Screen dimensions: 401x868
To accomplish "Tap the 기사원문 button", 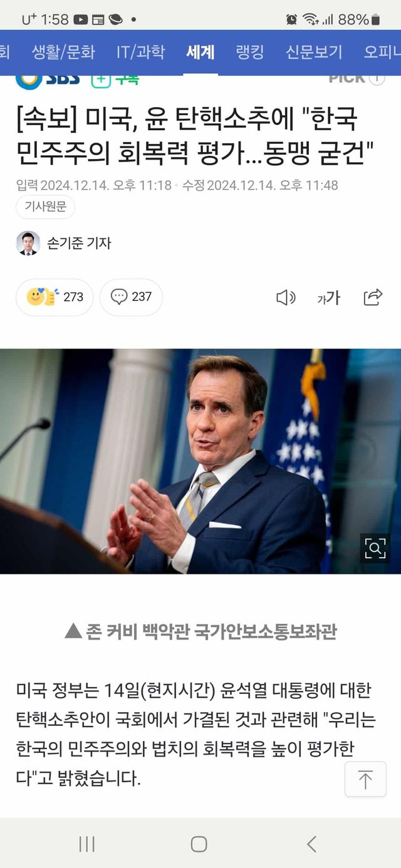I will [45, 207].
